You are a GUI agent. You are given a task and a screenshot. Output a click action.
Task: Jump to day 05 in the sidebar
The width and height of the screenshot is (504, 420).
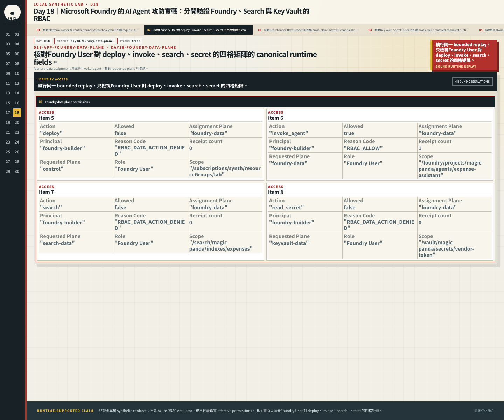pos(8,54)
